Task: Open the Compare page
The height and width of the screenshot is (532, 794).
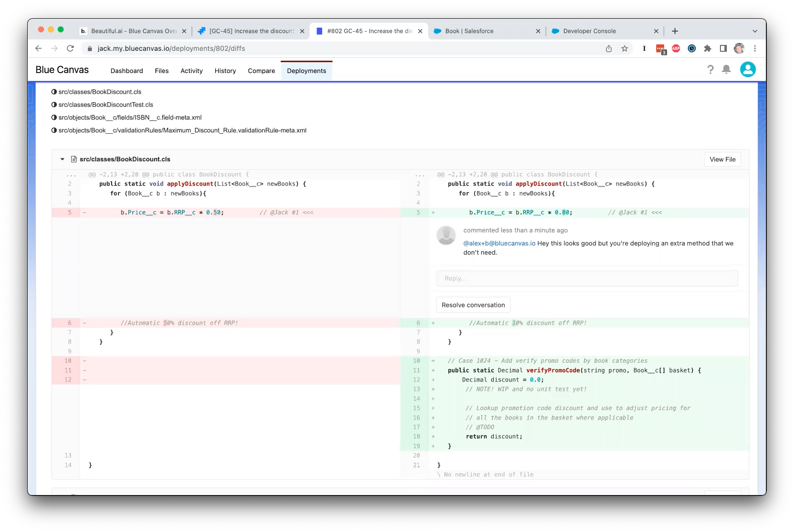Action: 262,71
